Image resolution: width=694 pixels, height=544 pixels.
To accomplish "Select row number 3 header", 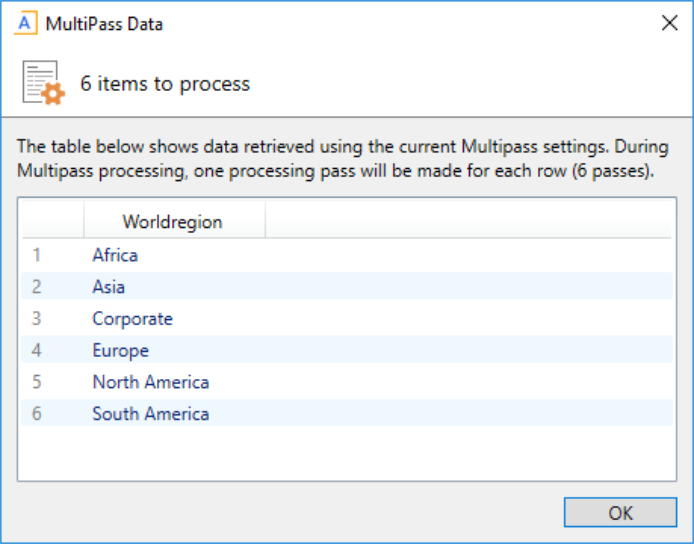I will coord(38,319).
